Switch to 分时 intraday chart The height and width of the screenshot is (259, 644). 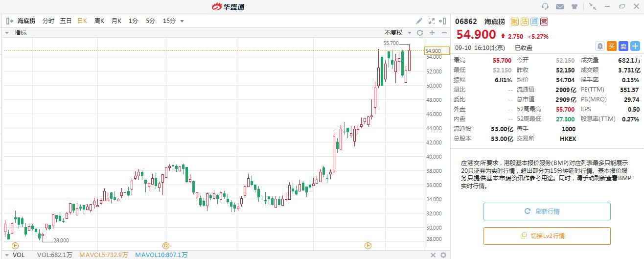pos(48,21)
